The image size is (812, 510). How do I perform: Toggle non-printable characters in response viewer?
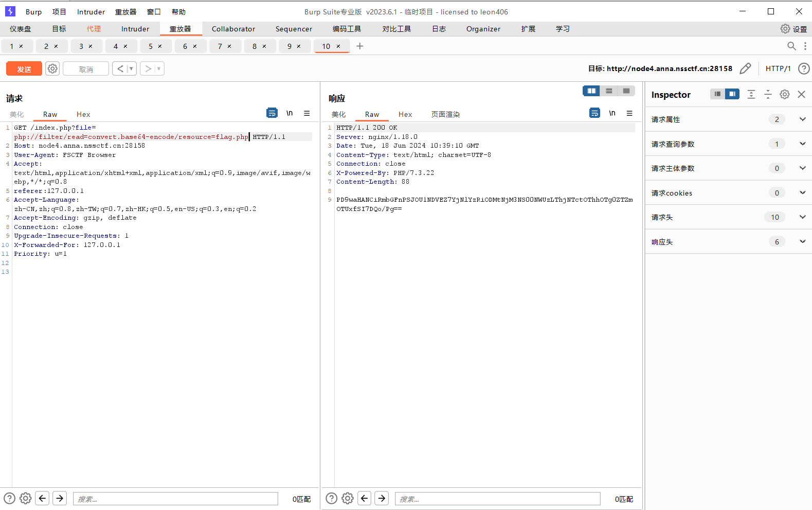(x=612, y=113)
